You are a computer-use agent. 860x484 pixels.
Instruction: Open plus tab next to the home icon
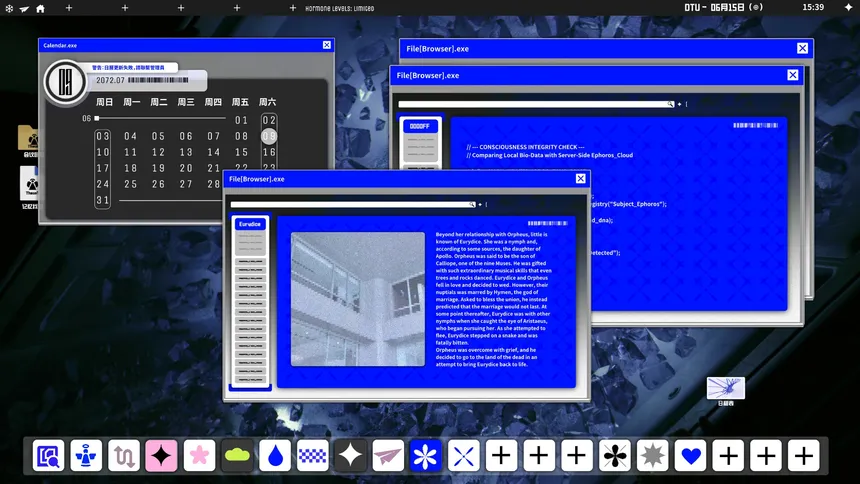[x=69, y=8]
